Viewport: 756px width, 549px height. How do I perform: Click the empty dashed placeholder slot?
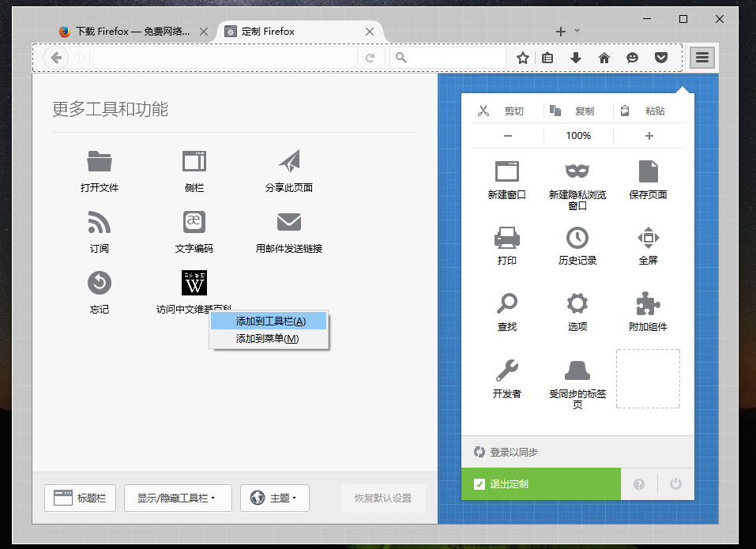[648, 379]
